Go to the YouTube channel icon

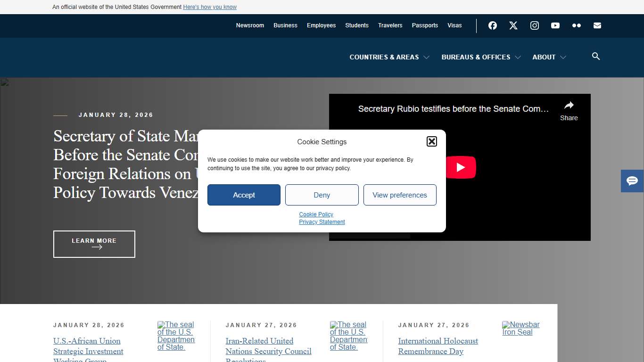click(x=555, y=25)
